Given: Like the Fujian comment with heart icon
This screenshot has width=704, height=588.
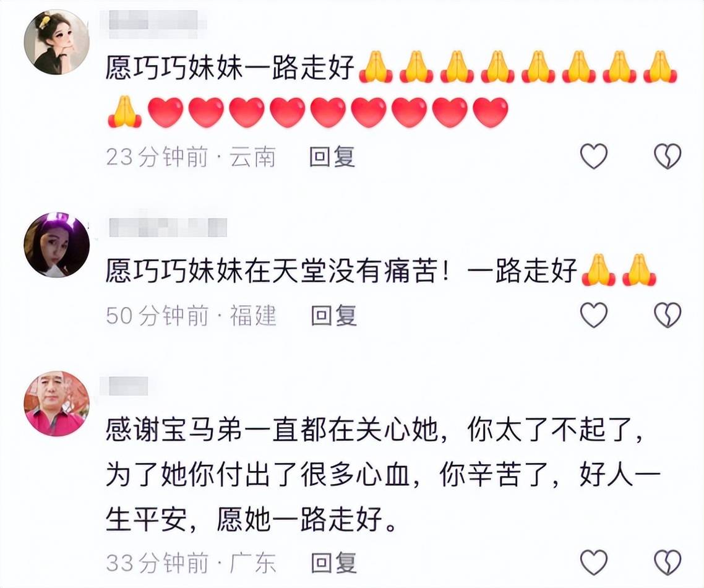Looking at the screenshot, I should click(x=593, y=314).
